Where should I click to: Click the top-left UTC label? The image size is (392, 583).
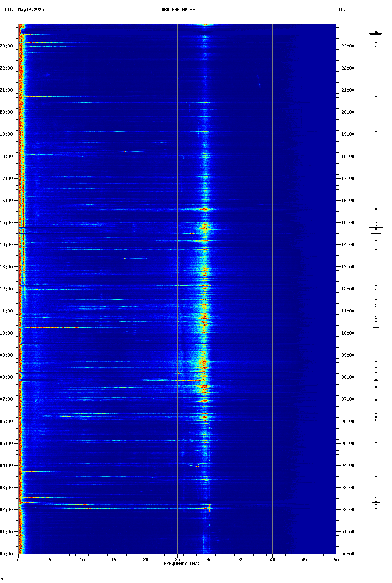point(9,10)
